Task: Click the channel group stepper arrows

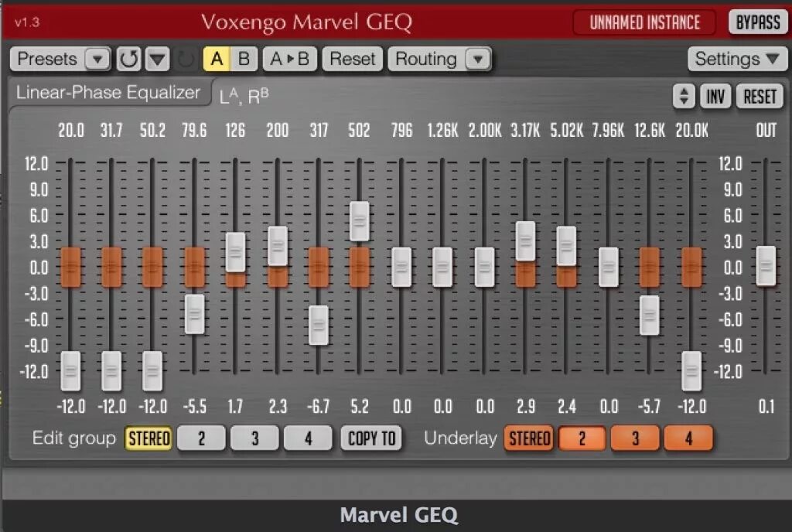Action: (x=683, y=96)
